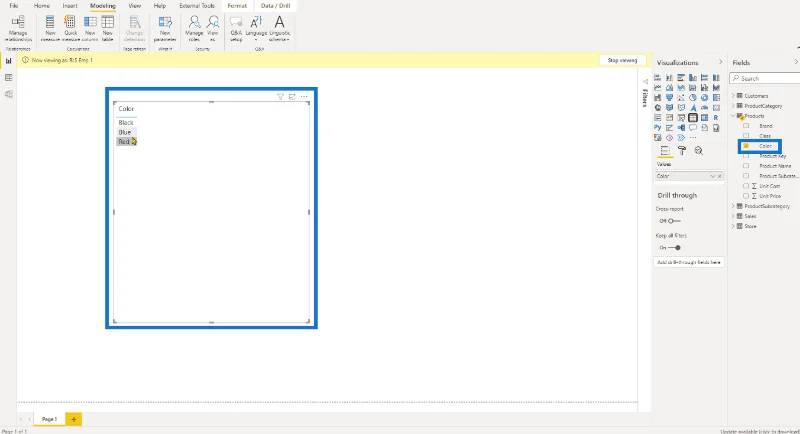Remove Color from Values well
The width and height of the screenshot is (800, 434).
tap(720, 176)
